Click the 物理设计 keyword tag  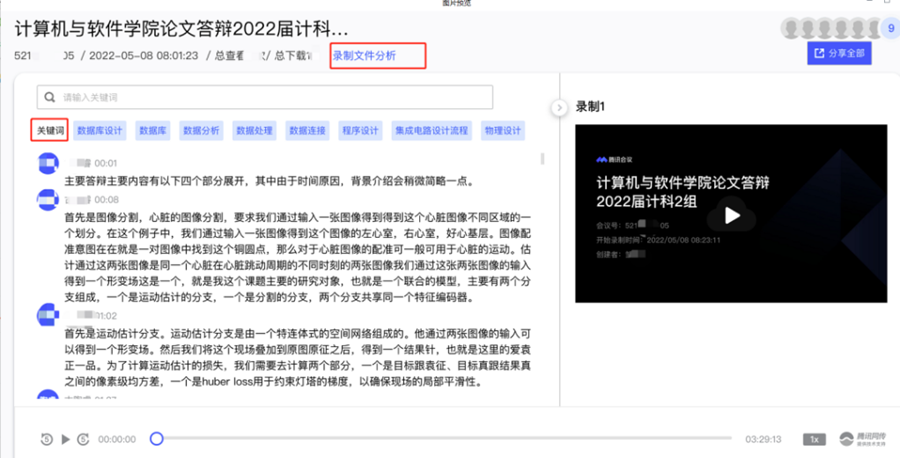(x=503, y=130)
